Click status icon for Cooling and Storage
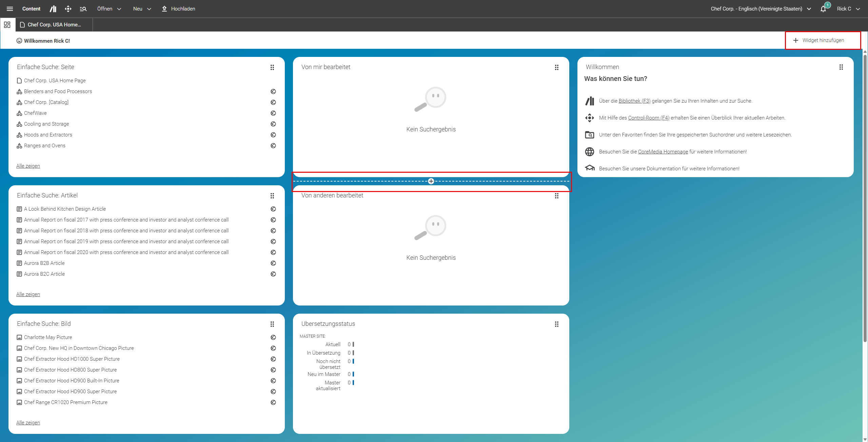 273,124
